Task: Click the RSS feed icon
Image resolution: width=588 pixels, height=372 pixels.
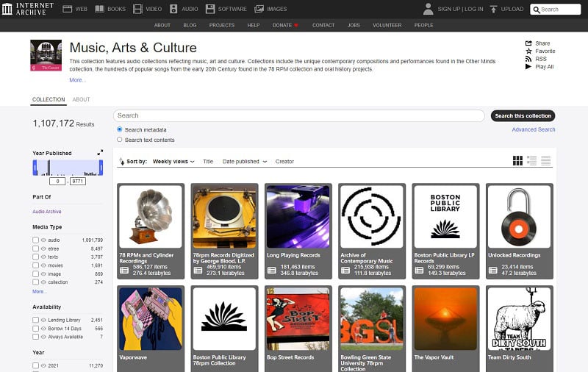Action: tap(528, 59)
